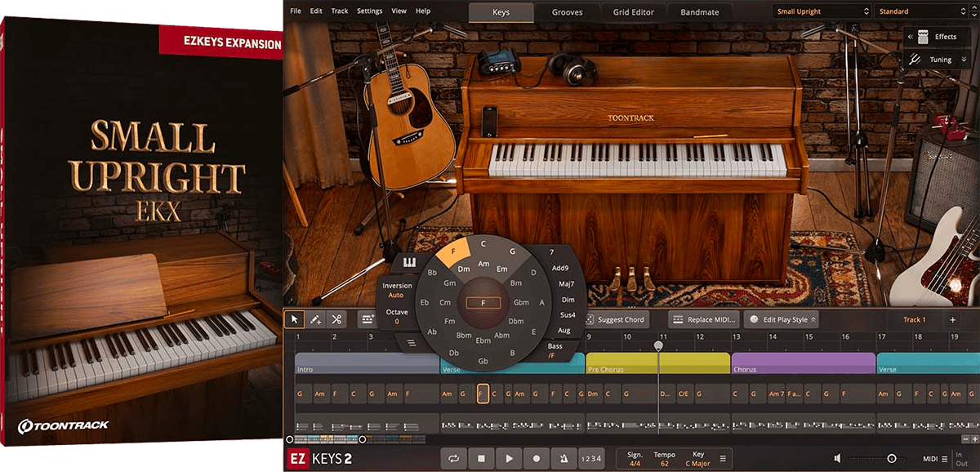Open the chord wheel menu lines icon
The height and width of the screenshot is (472, 980).
[x=412, y=343]
